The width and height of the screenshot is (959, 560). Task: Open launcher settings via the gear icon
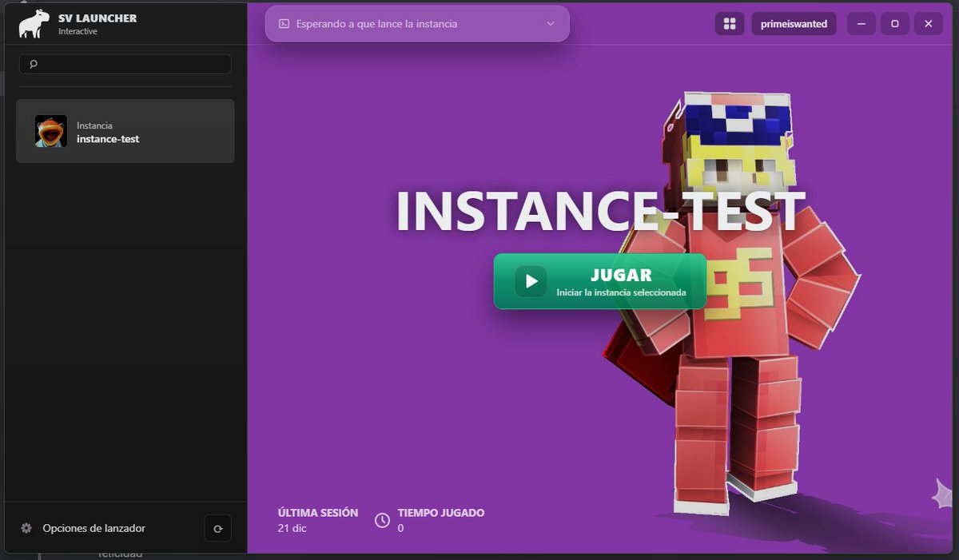[26, 528]
